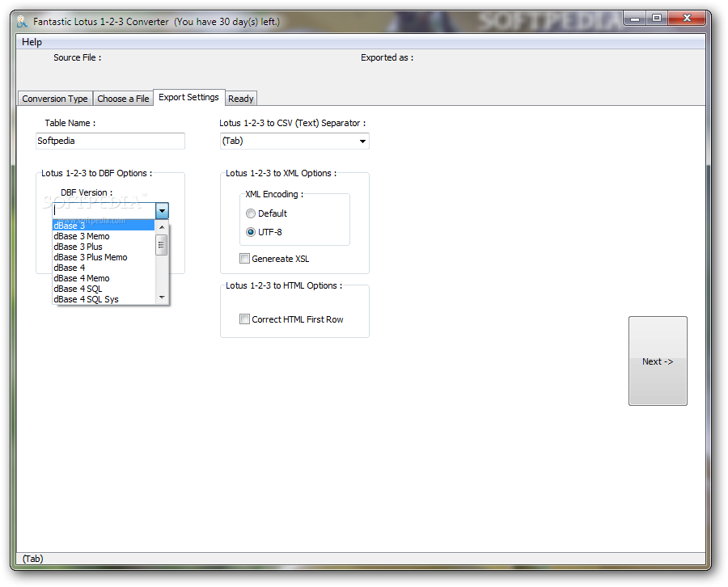The height and width of the screenshot is (587, 728).
Task: Click the Table Name input field
Action: tap(110, 141)
